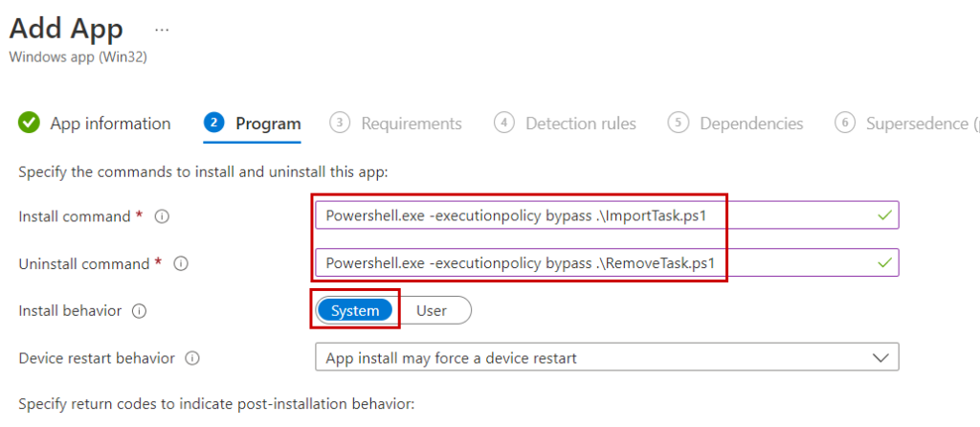Set install behavior to User
The image size is (980, 427).
click(x=432, y=310)
